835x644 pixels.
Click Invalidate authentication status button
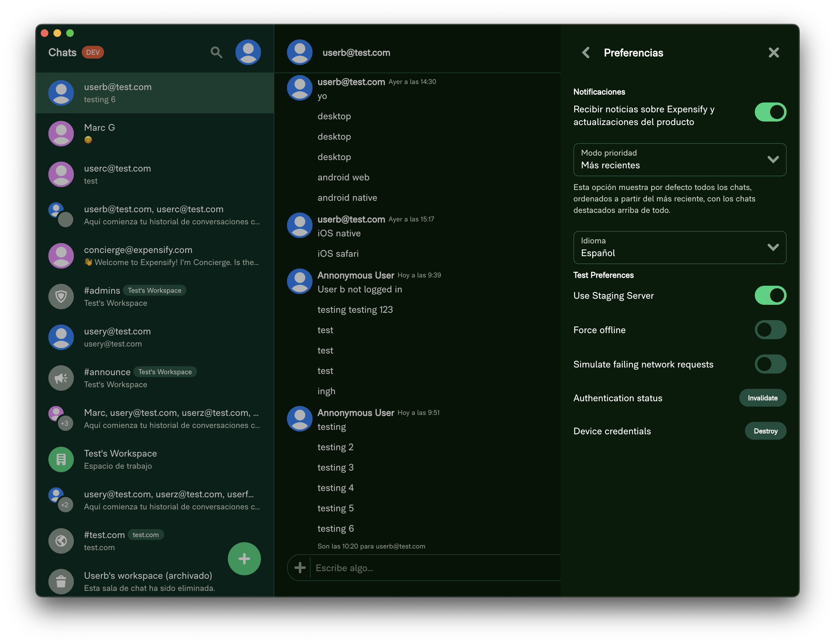[762, 398]
